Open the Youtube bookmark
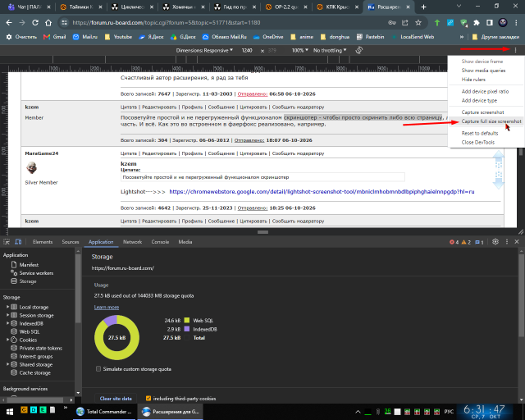The height and width of the screenshot is (420, 525). [118, 37]
